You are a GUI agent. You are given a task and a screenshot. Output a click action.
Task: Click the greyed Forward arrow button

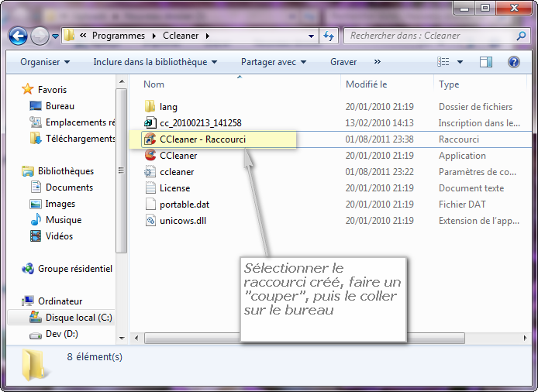tap(40, 36)
